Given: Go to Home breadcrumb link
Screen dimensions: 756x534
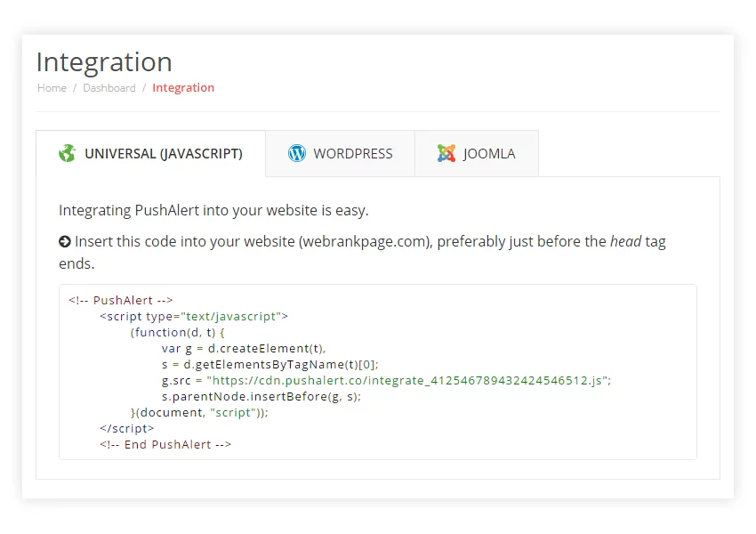Looking at the screenshot, I should click(x=52, y=88).
